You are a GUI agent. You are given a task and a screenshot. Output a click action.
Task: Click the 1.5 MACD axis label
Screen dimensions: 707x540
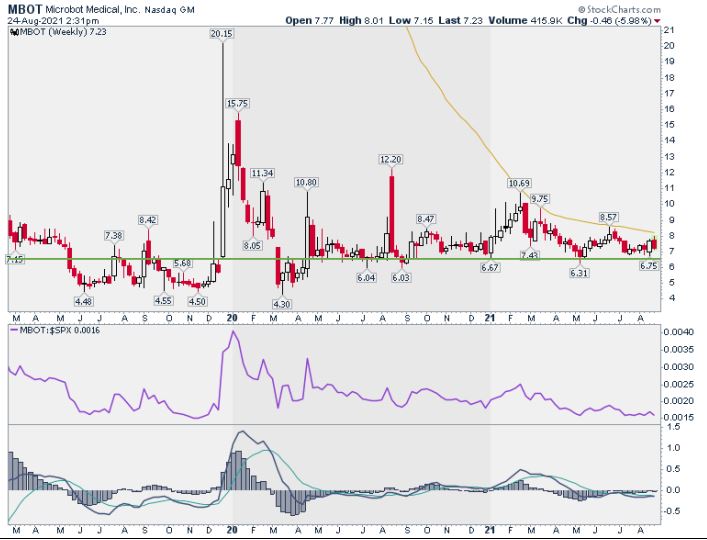pos(672,426)
